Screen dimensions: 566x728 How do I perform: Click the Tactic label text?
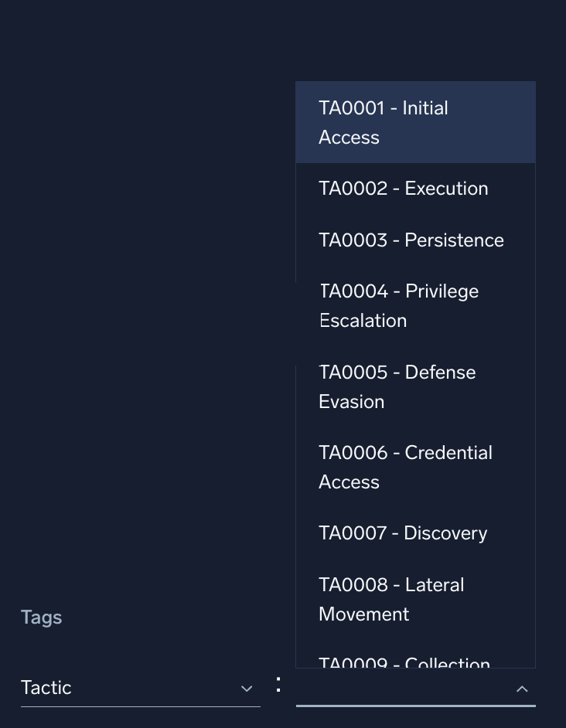pos(46,688)
